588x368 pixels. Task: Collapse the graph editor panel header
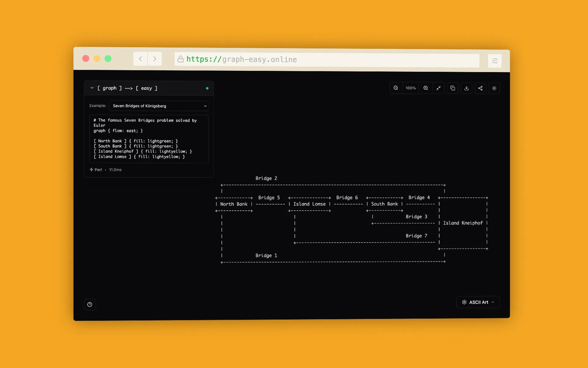coord(92,88)
